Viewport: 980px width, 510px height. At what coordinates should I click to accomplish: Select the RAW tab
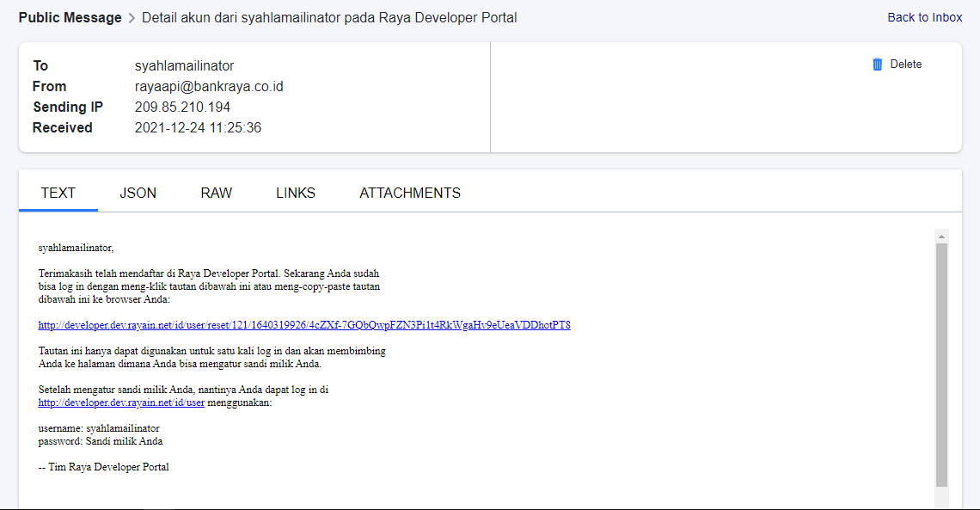point(216,193)
